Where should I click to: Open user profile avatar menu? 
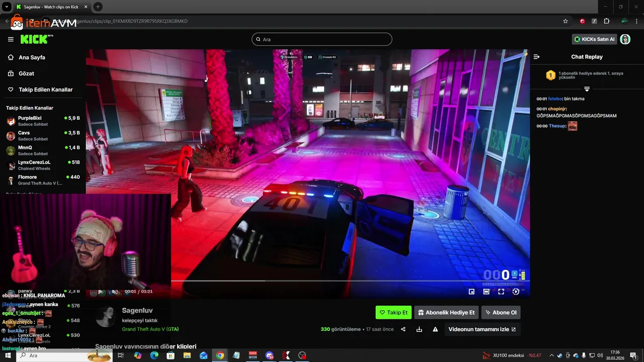[x=625, y=39]
